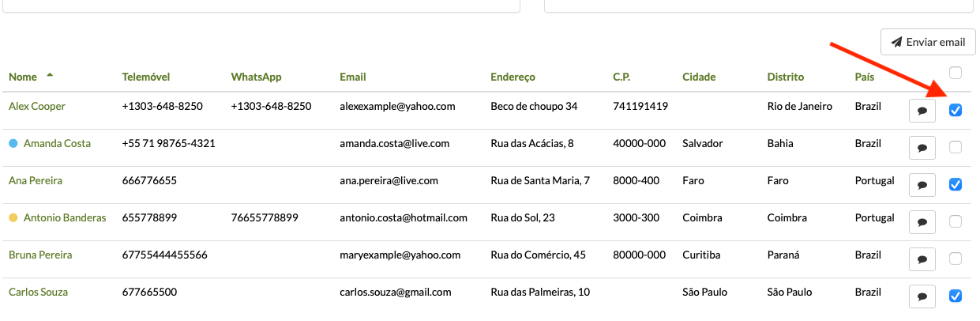Image resolution: width=980 pixels, height=321 pixels.
Task: Sort by Telemóvel column header
Action: 146,77
